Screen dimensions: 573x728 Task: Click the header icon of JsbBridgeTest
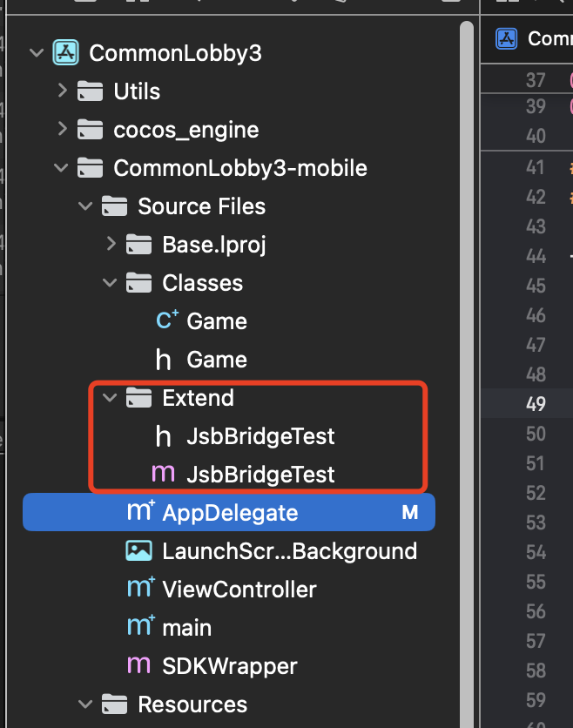pos(163,436)
